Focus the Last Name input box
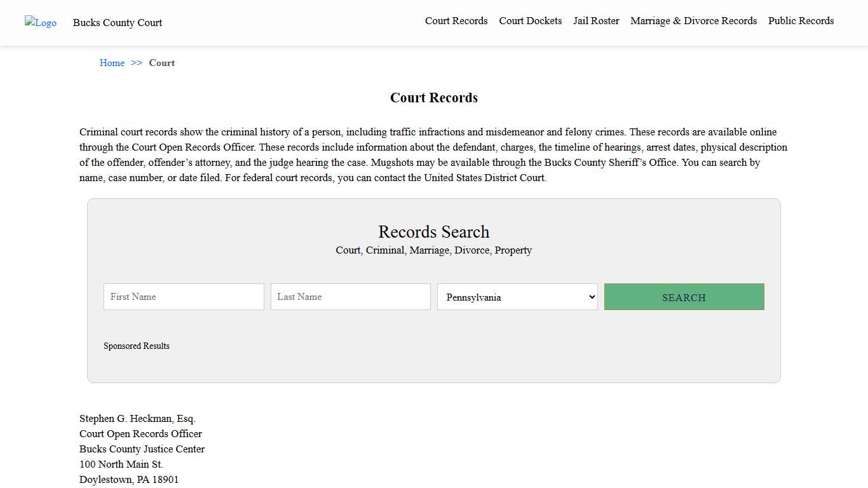 tap(350, 297)
